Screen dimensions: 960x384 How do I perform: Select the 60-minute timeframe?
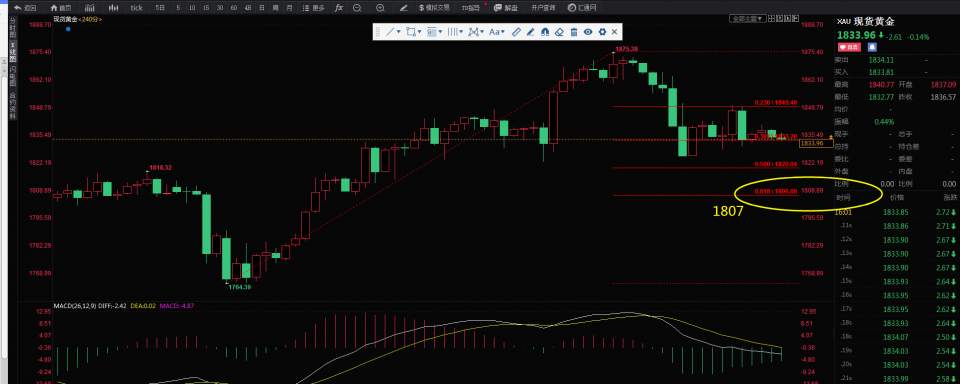tap(234, 8)
